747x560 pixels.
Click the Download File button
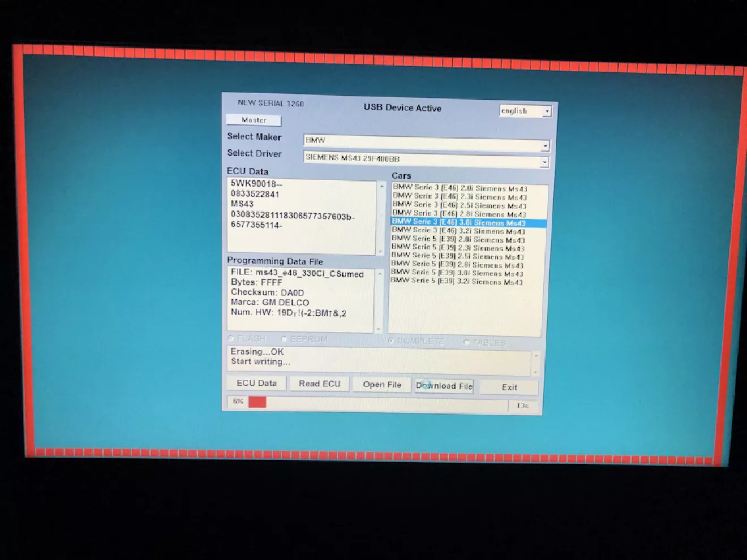click(x=444, y=386)
